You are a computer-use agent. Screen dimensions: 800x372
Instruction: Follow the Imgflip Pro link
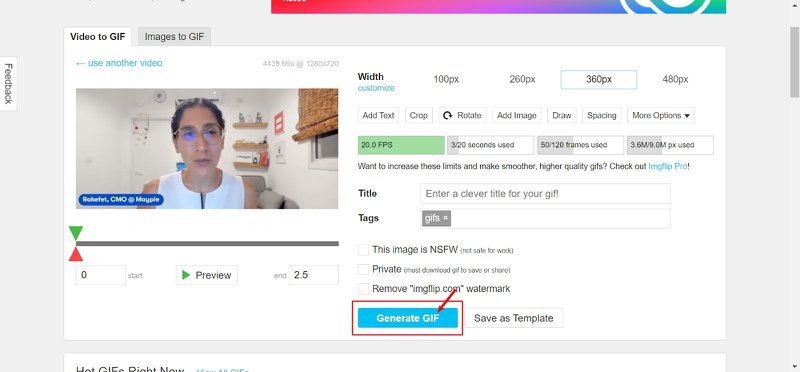668,166
